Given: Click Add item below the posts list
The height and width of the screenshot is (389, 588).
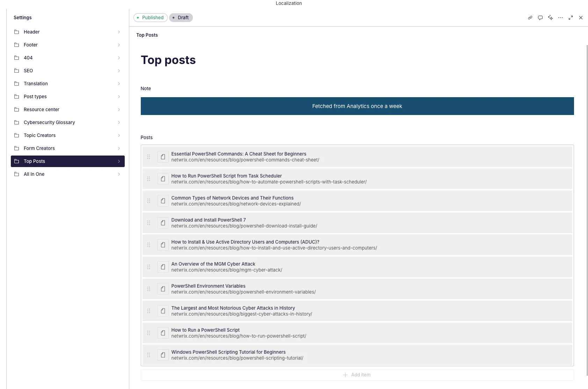Looking at the screenshot, I should (x=357, y=375).
